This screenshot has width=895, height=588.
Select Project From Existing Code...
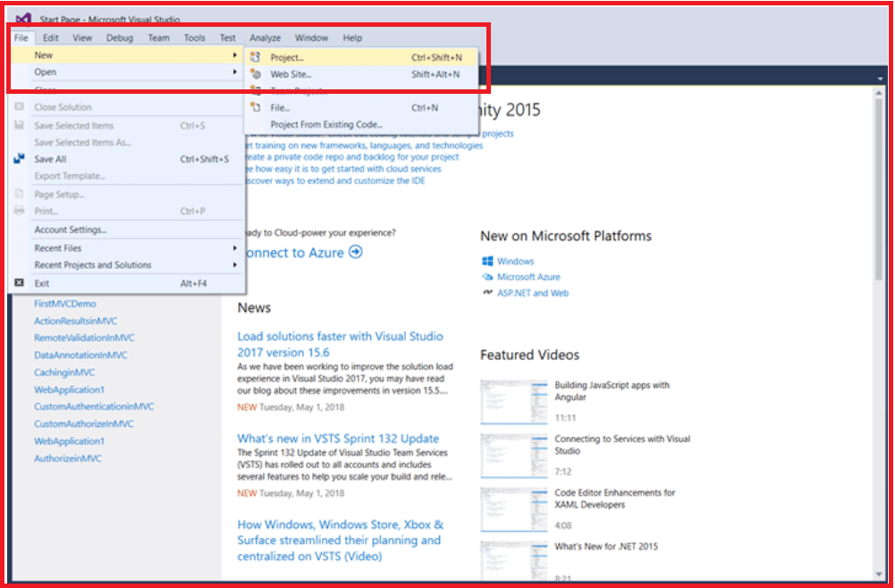(362, 124)
